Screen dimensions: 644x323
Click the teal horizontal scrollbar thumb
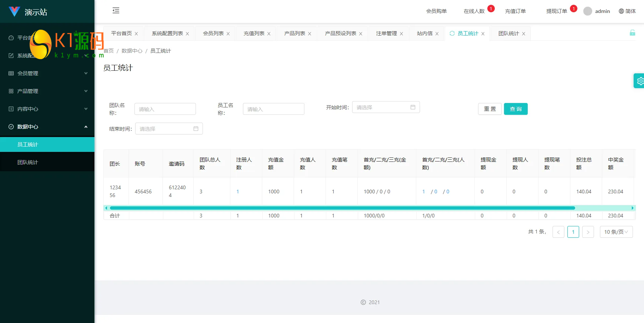click(x=342, y=208)
